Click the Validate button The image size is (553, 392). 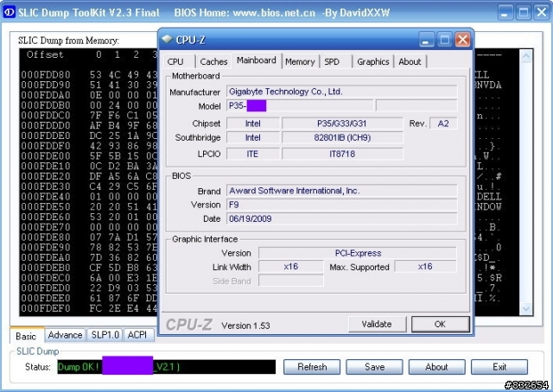(377, 324)
